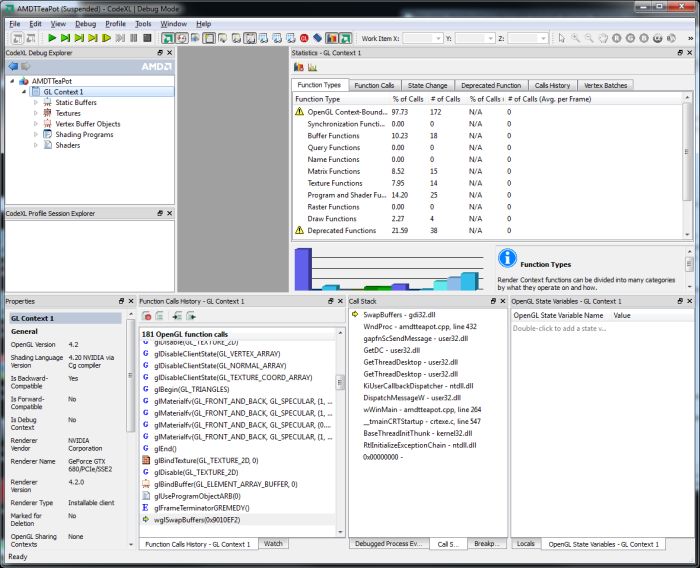Image resolution: width=700 pixels, height=568 pixels.
Task: Click the chart icon in Statistics toolbar
Action: 312,67
